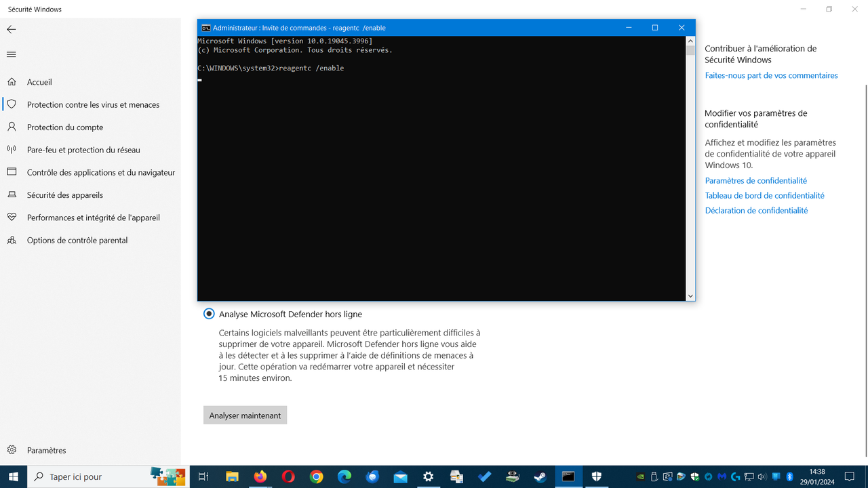Open "Options de contrôle parental"
Image resolution: width=868 pixels, height=488 pixels.
click(x=77, y=240)
